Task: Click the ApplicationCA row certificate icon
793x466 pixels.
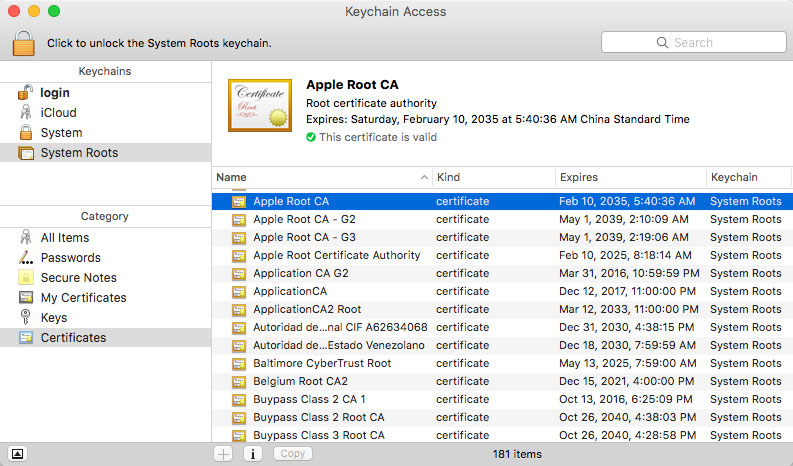Action: click(x=239, y=291)
